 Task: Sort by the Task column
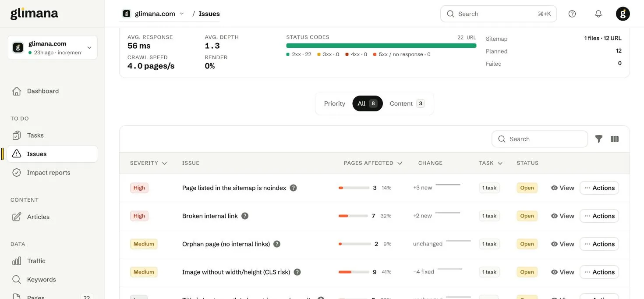[491, 163]
